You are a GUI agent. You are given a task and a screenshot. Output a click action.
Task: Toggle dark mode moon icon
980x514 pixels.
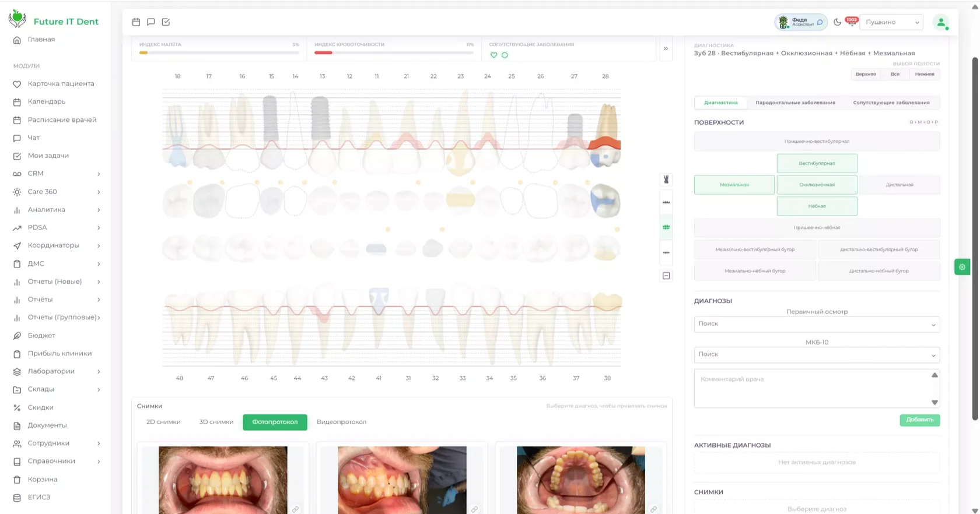coord(837,22)
